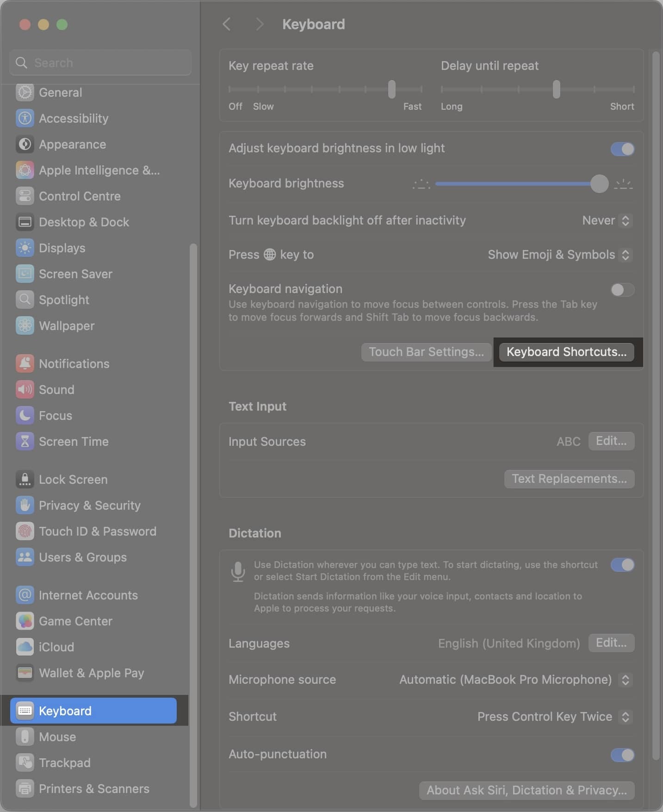The image size is (663, 812).
Task: Select the iCloud cloud icon
Action: 25,647
